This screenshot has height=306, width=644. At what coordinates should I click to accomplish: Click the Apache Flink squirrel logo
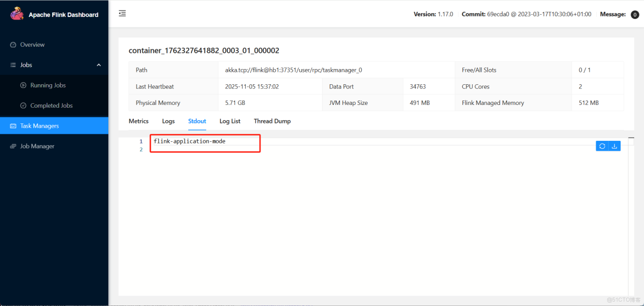(17, 14)
